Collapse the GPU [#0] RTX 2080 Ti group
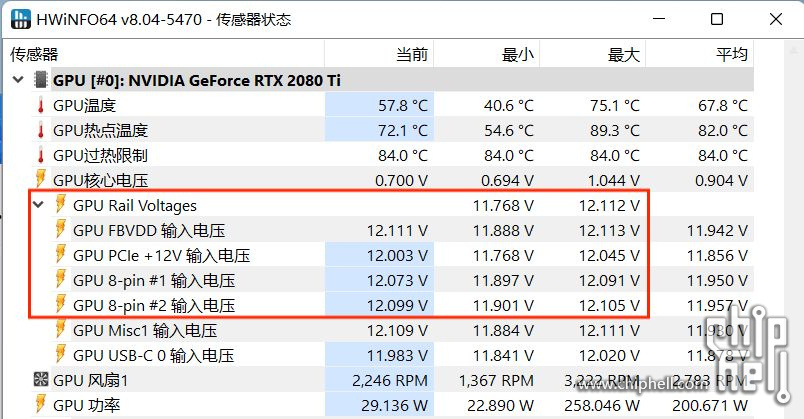 [18, 80]
